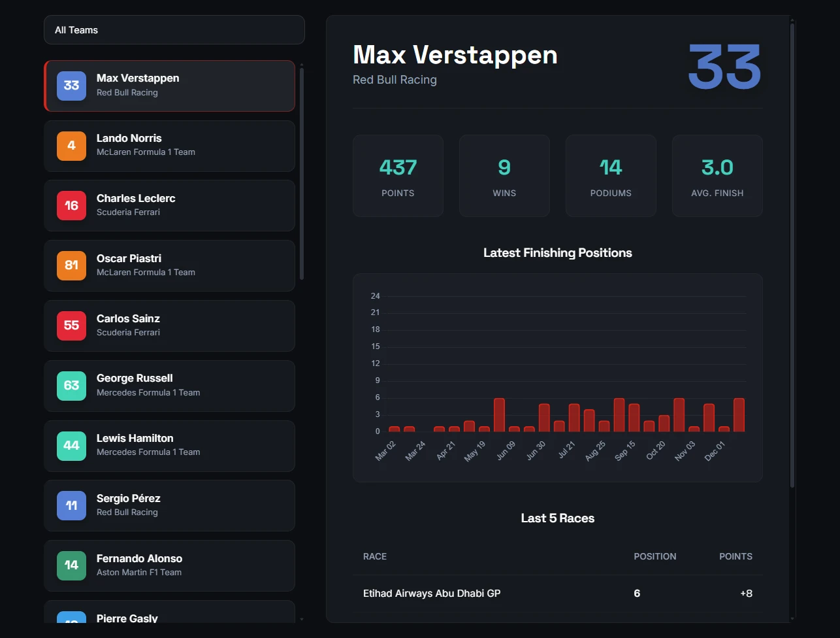The image size is (840, 638).
Task: Click the blue number 11 badge
Action: [71, 506]
